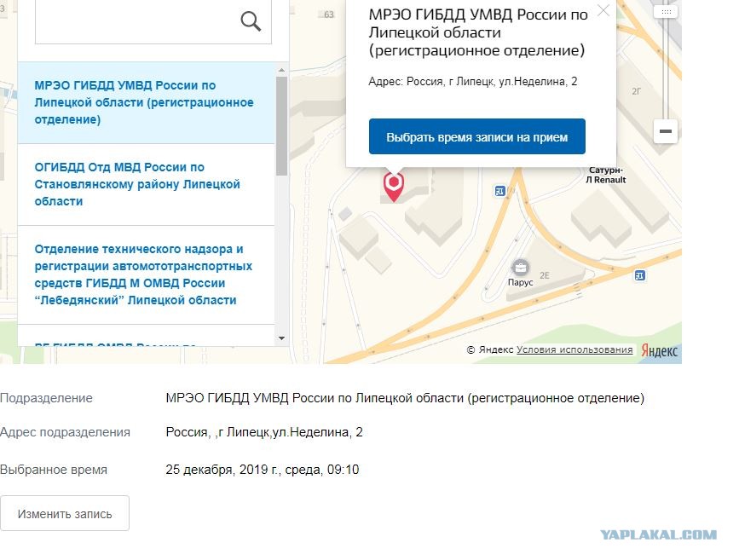Click Изменить запись button
Screen dimensions: 739x560
(x=65, y=513)
